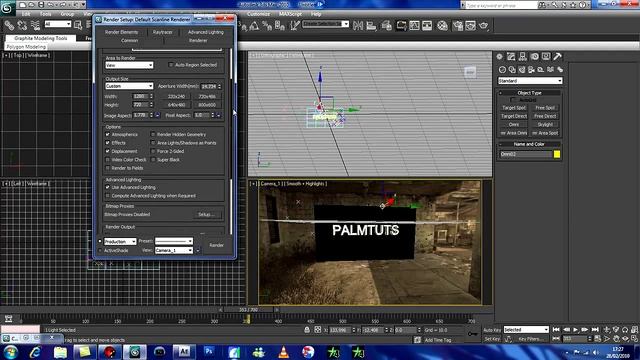Switch to the Motion command panel tab
Viewport: 640px width, 360px height.
tap(534, 57)
